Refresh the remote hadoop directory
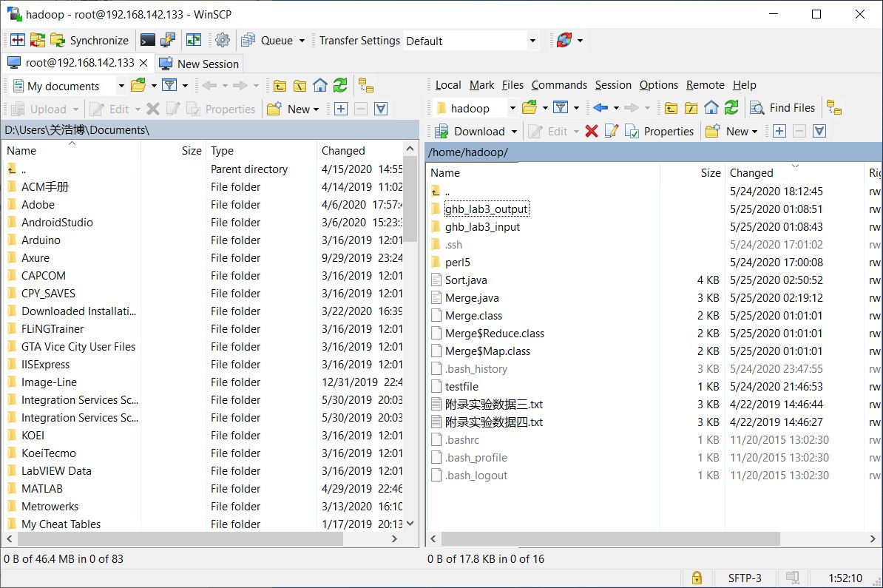Viewport: 883px width, 588px height. 731,108
